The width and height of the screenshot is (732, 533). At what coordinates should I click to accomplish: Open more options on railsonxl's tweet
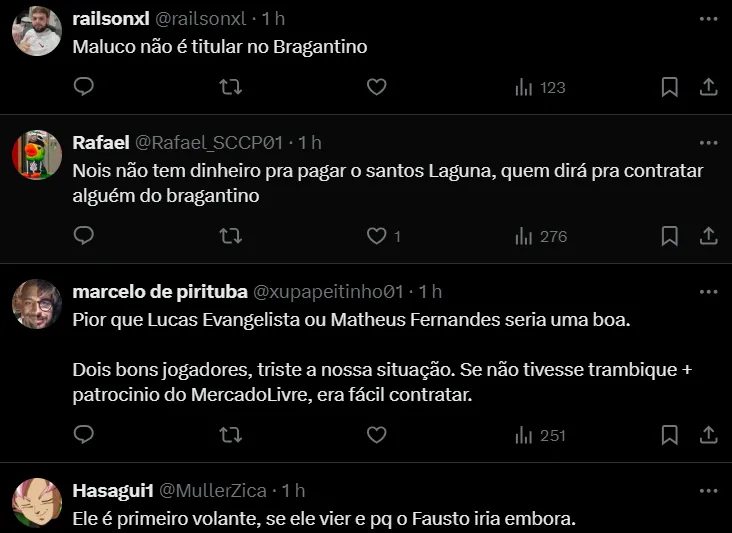pos(708,20)
